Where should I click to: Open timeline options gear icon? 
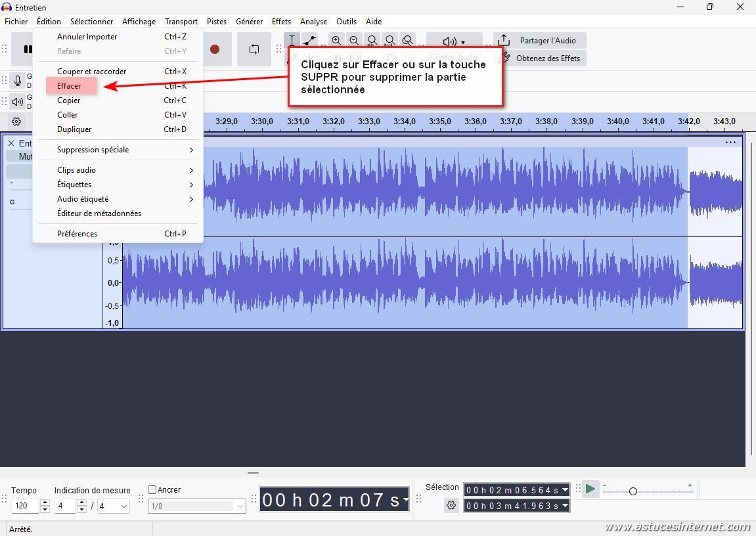coord(16,122)
